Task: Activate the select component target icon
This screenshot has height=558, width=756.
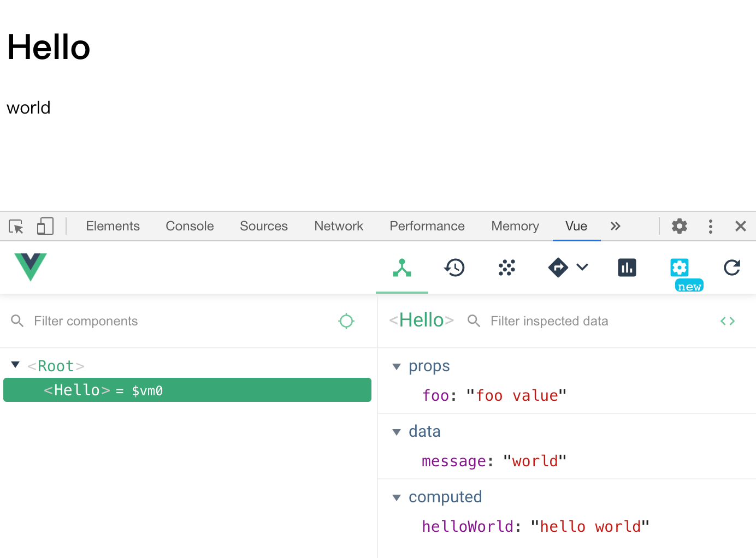Action: (x=346, y=321)
